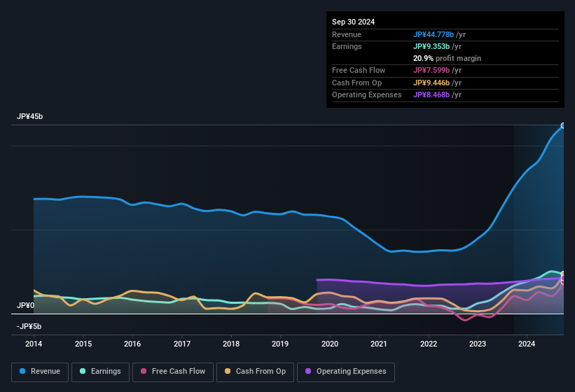
Task: Click the JP¥8.468b operating expenses value
Action: click(x=431, y=95)
